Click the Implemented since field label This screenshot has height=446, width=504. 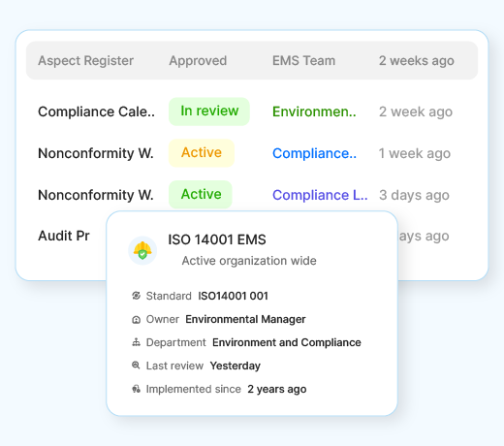click(193, 389)
